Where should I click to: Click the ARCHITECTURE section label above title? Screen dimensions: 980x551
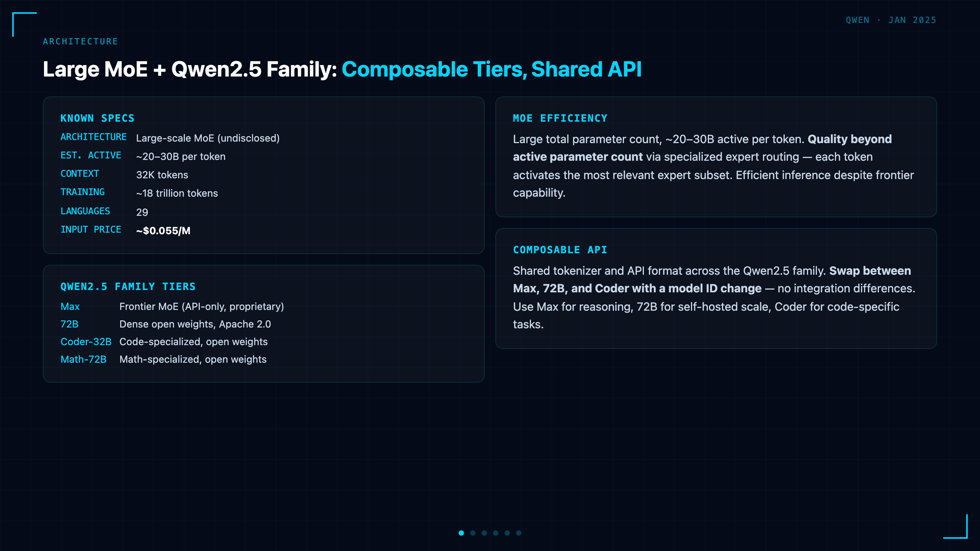point(80,41)
